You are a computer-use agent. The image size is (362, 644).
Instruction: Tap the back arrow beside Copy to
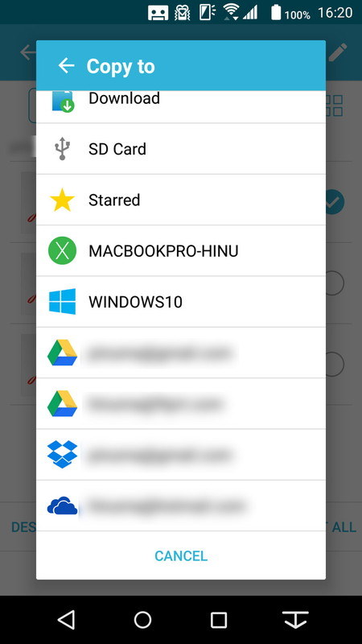click(x=66, y=66)
